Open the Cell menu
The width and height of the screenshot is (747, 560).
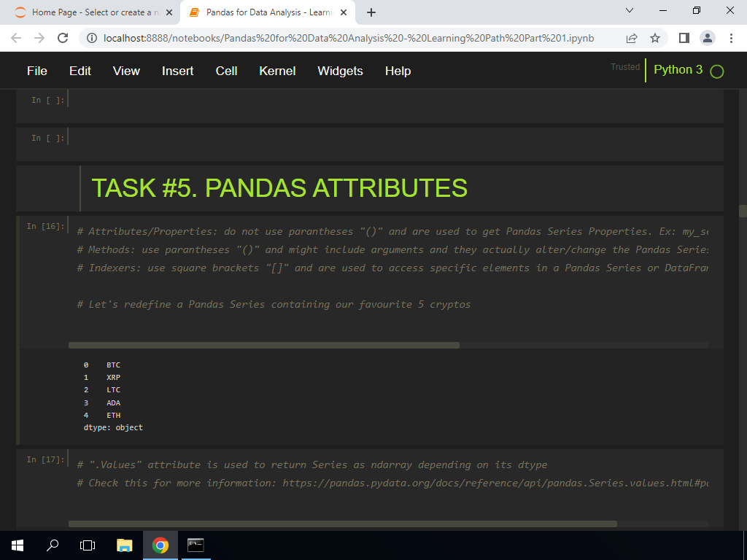tap(226, 71)
